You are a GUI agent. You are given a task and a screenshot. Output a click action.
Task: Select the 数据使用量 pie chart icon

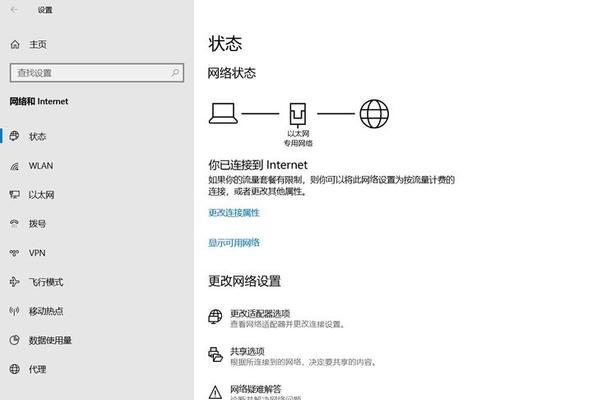pyautogui.click(x=14, y=340)
